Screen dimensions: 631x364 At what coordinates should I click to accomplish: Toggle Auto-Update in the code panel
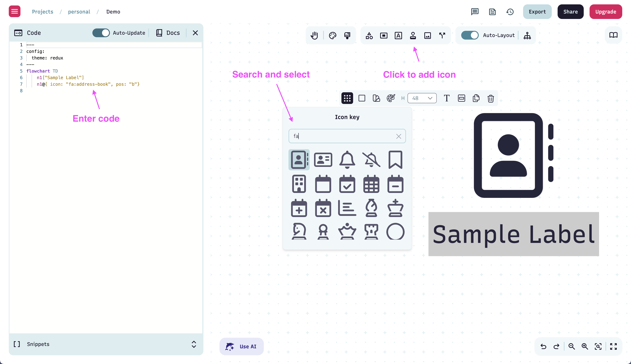(x=101, y=33)
